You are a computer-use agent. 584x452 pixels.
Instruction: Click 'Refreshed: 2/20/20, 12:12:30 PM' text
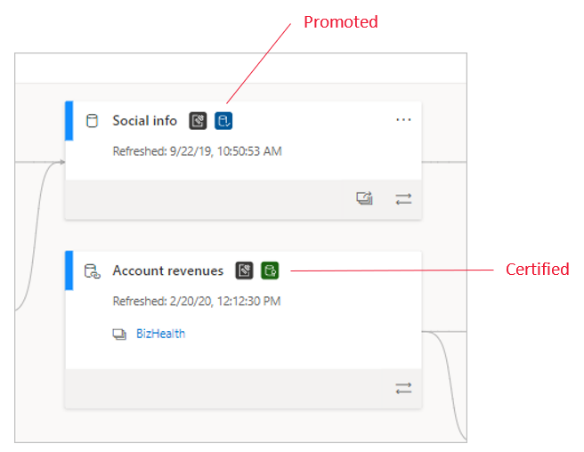point(197,301)
